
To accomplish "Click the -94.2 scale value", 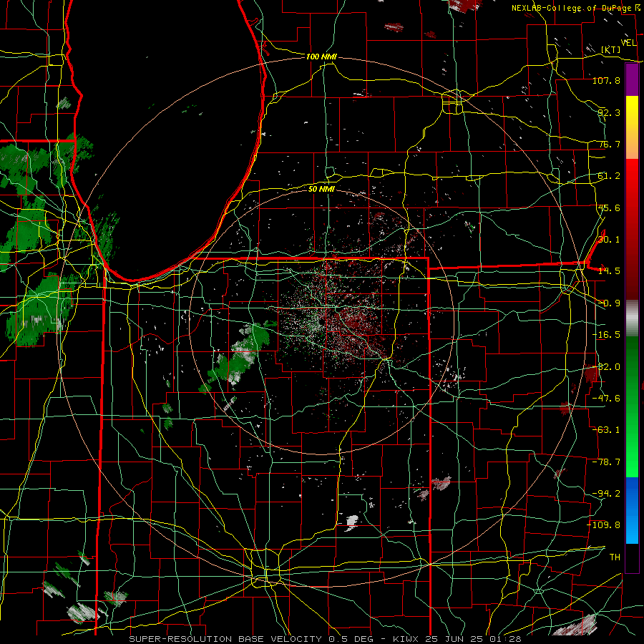I will click(x=606, y=494).
